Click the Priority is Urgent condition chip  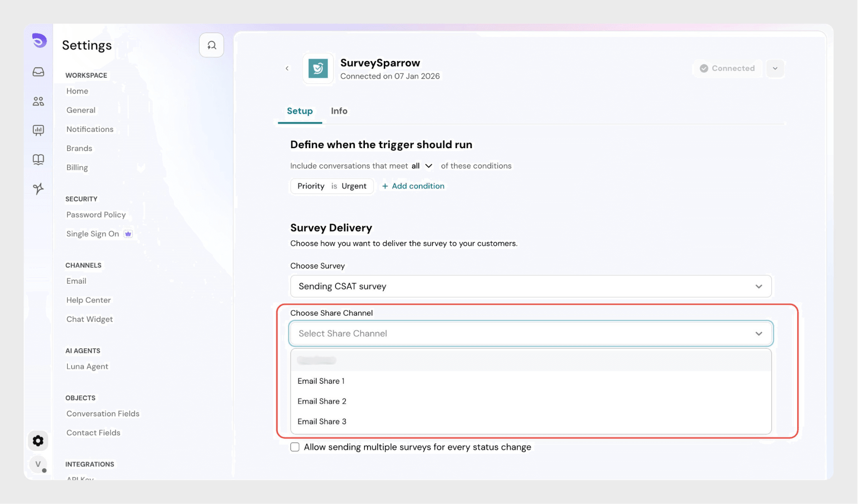click(x=331, y=186)
